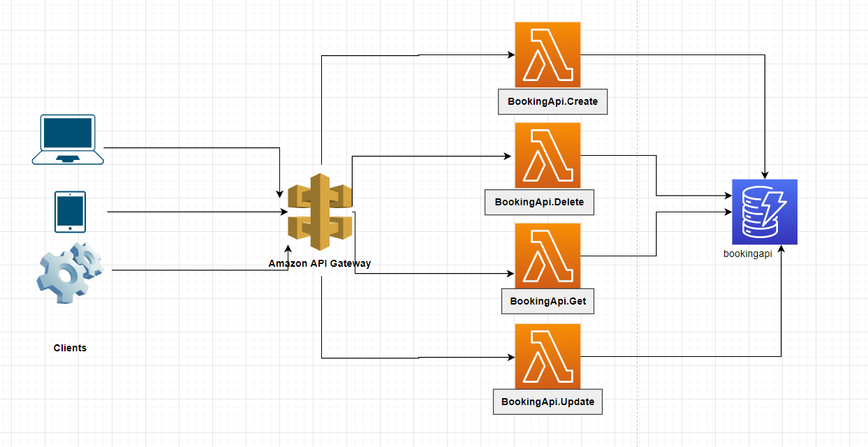Click the BookingApi.Create label box
868x447 pixels.
click(x=552, y=101)
